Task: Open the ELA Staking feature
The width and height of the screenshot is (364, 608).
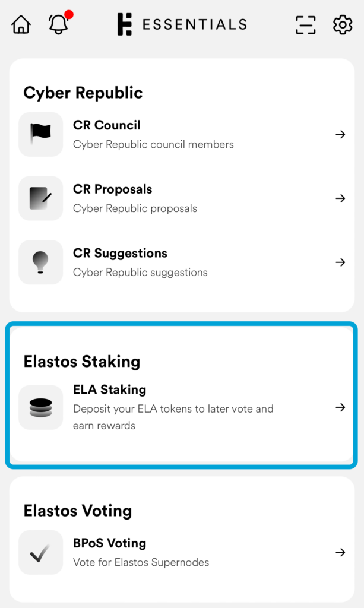Action: 178,407
